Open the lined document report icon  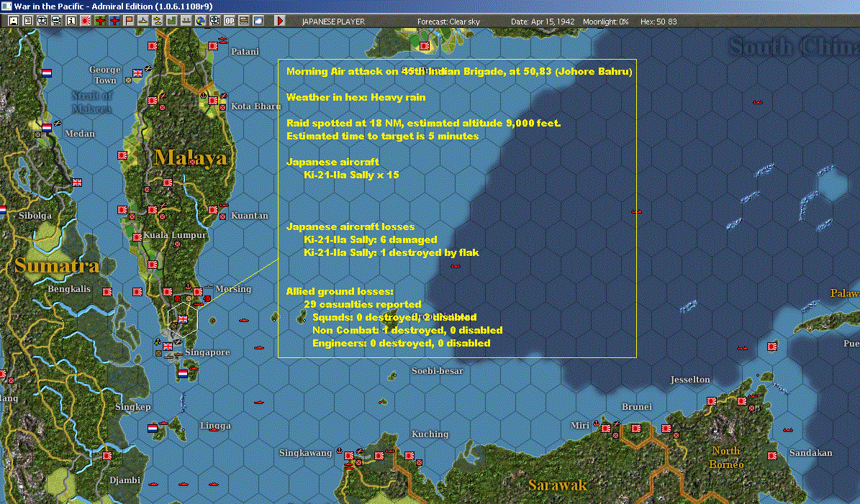coord(28,21)
